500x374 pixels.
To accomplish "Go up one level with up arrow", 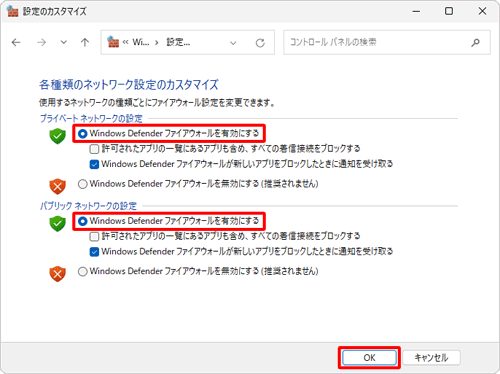I will click(x=85, y=42).
